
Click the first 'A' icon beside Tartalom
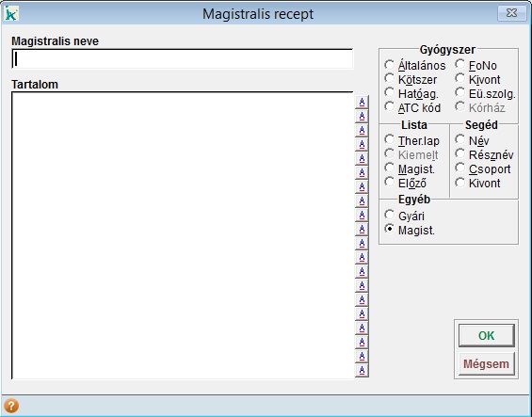pos(362,102)
